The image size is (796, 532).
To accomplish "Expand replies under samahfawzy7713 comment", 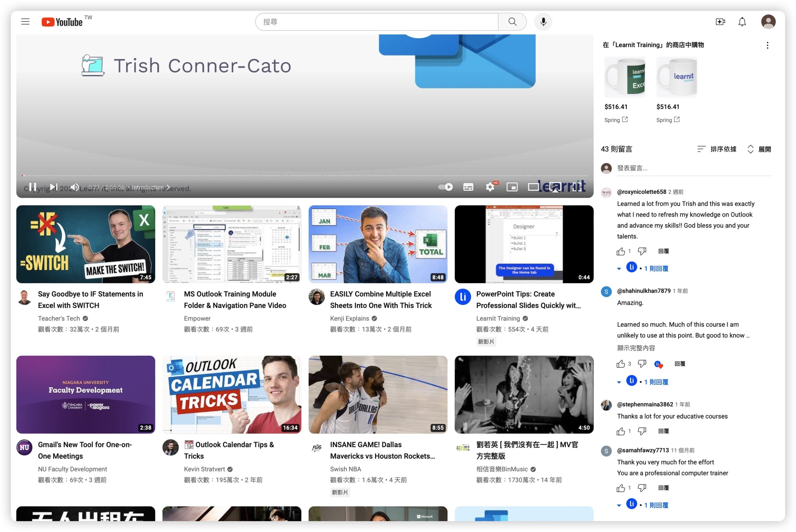I will 642,505.
